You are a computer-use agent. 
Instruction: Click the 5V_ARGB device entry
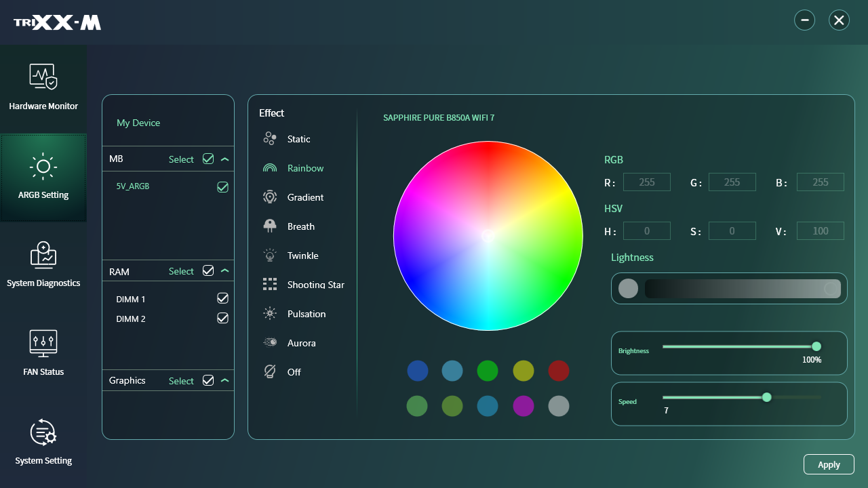click(133, 186)
